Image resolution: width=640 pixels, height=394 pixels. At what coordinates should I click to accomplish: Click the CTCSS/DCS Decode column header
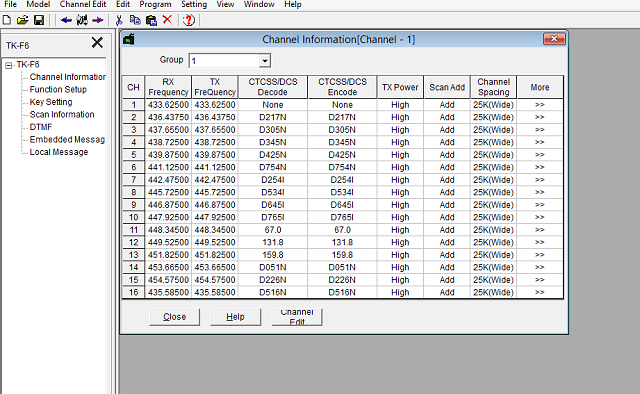point(273,87)
